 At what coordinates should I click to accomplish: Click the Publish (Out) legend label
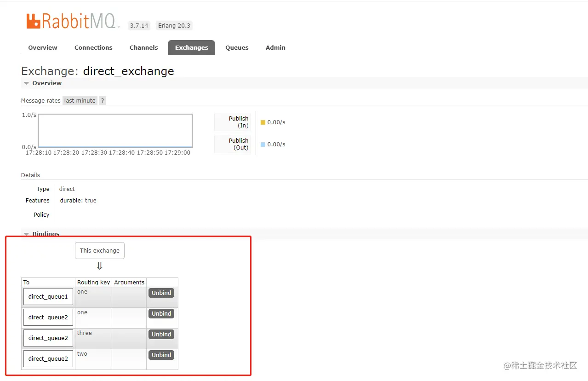233,144
